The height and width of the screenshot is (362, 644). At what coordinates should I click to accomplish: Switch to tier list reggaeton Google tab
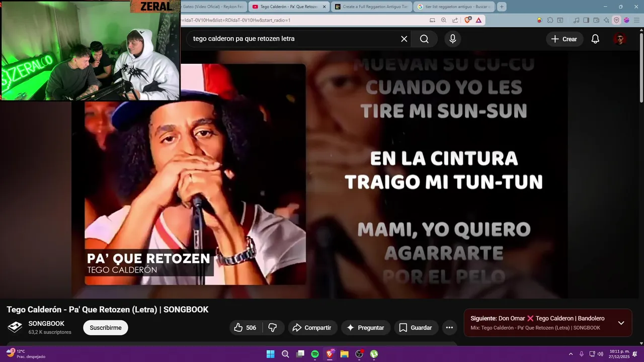(x=455, y=7)
